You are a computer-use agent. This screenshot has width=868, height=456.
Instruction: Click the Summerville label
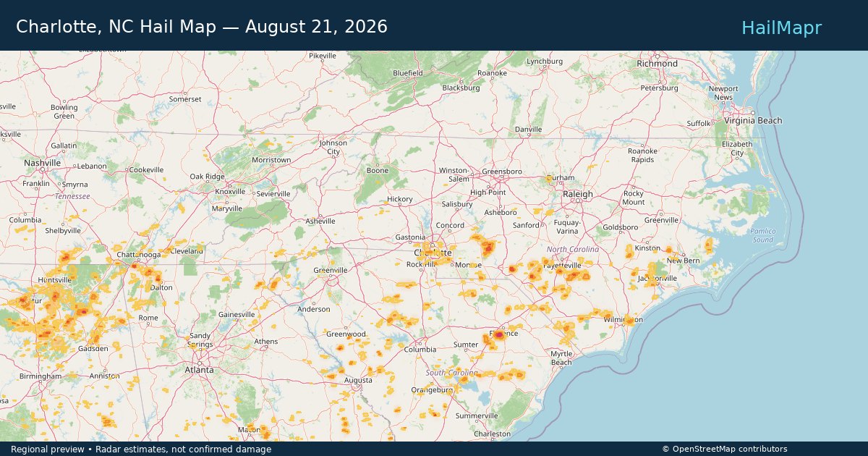pos(477,415)
